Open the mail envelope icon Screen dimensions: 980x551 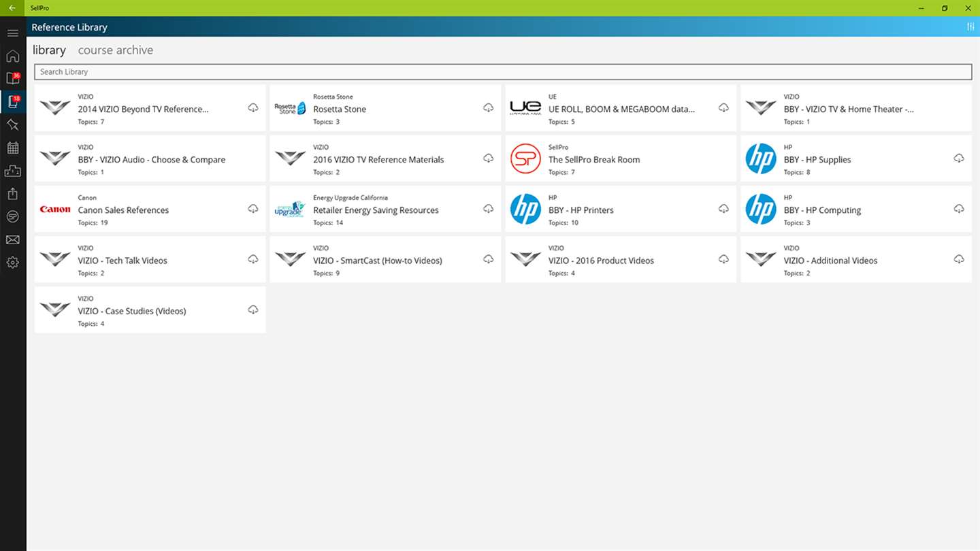click(x=13, y=239)
